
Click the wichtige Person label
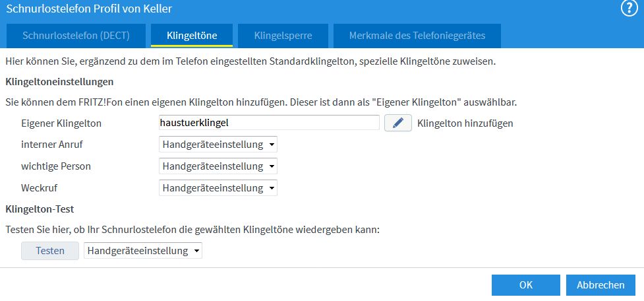[x=56, y=166]
